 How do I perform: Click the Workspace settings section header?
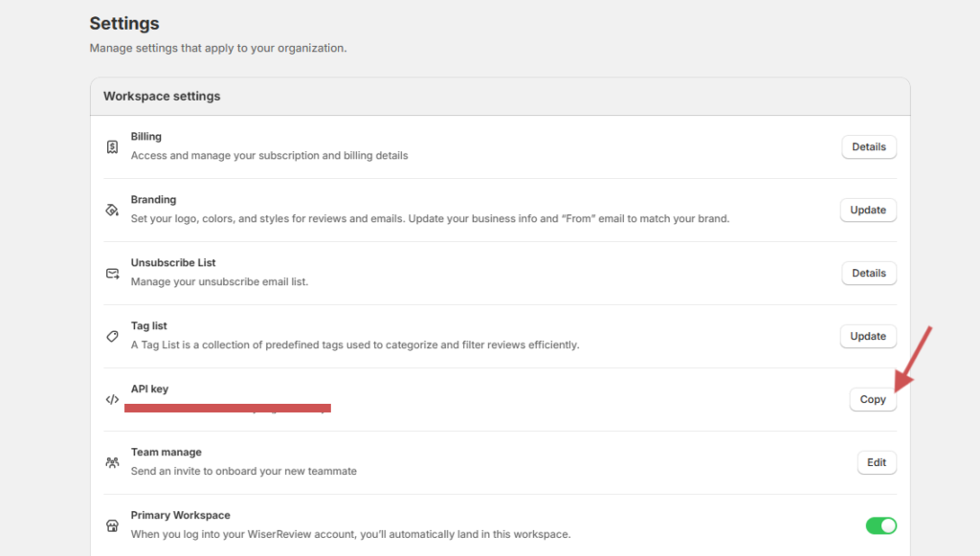coord(162,97)
